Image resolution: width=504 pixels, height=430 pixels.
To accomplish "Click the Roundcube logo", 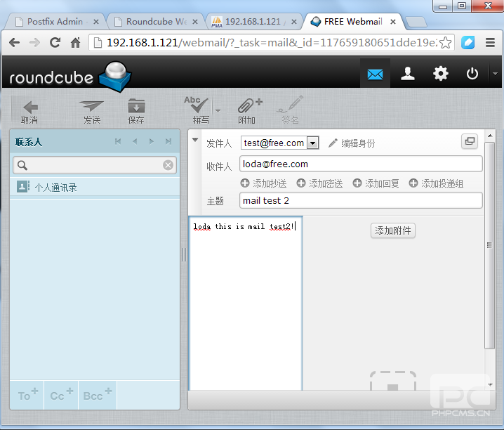I will (x=70, y=77).
